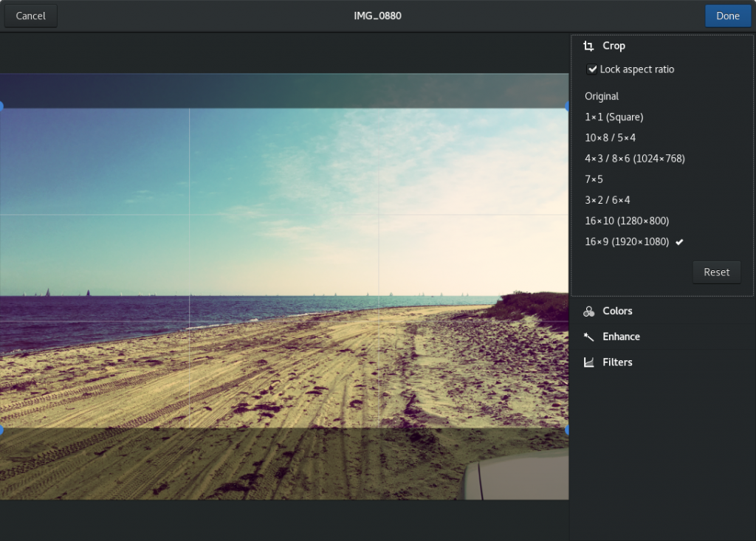Click the checkmark beside 16×9 ratio
The image size is (756, 541).
pyautogui.click(x=679, y=242)
